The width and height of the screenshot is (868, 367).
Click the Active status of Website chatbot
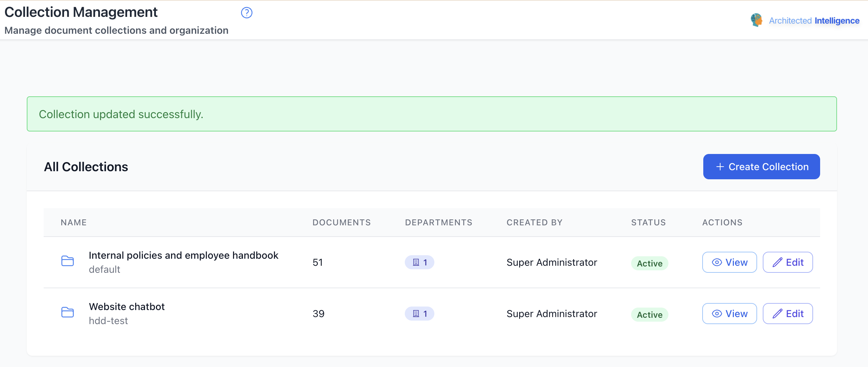coord(649,315)
